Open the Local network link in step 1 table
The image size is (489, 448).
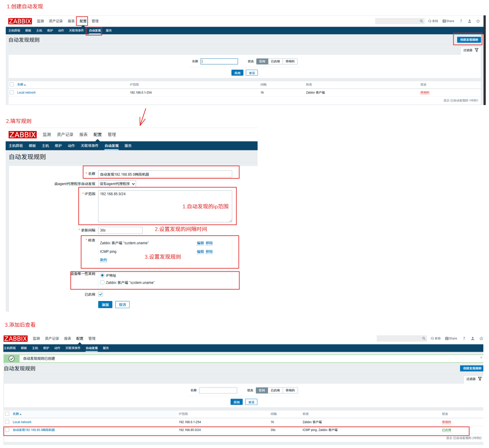pyautogui.click(x=26, y=93)
